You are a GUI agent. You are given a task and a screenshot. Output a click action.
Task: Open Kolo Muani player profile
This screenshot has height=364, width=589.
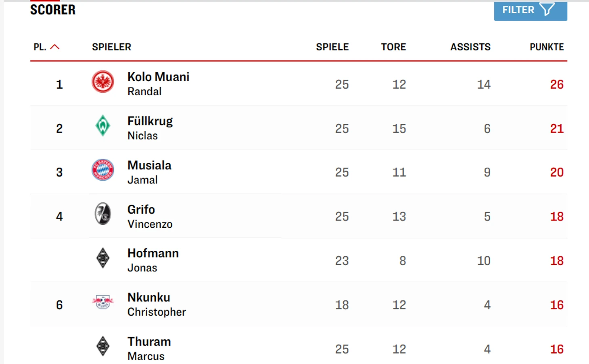(158, 77)
